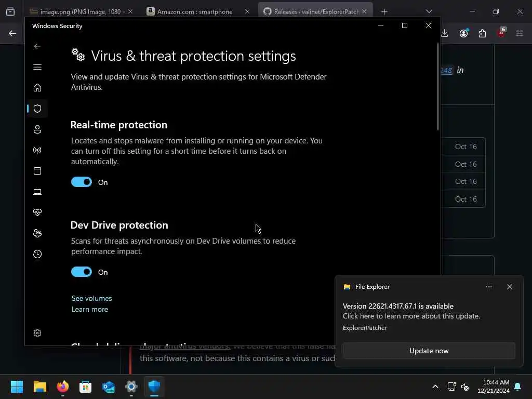Turn off Dev Drive protection toggle
Screen dimensions: 532x399
82,272
